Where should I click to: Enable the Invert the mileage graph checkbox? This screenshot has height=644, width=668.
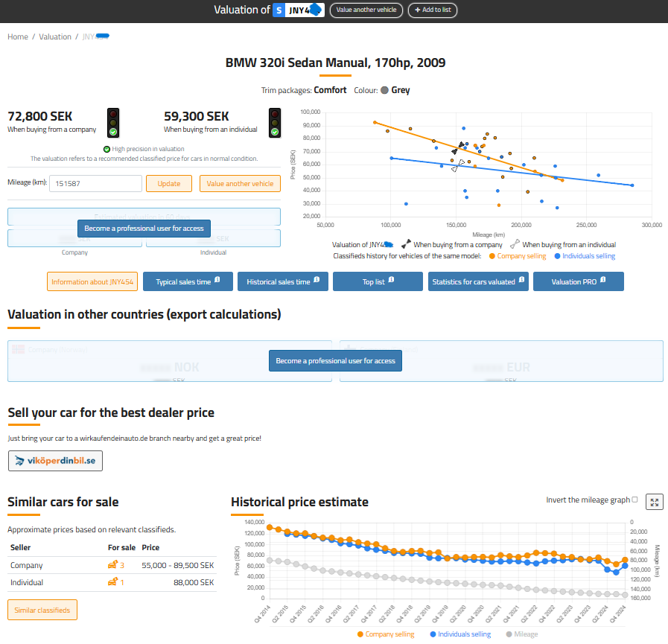(x=634, y=500)
